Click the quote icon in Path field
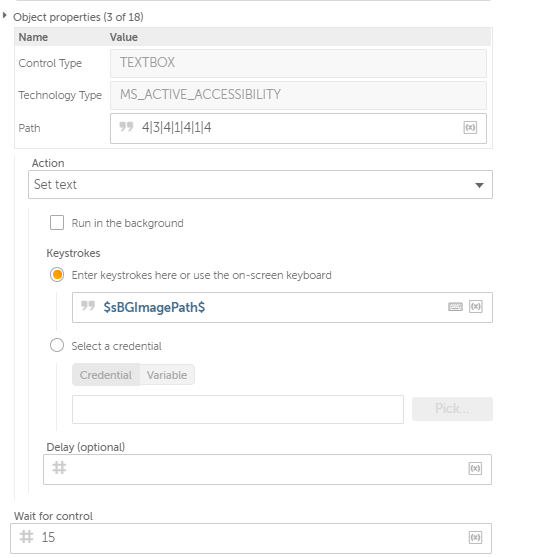This screenshot has width=535, height=558. point(126,126)
